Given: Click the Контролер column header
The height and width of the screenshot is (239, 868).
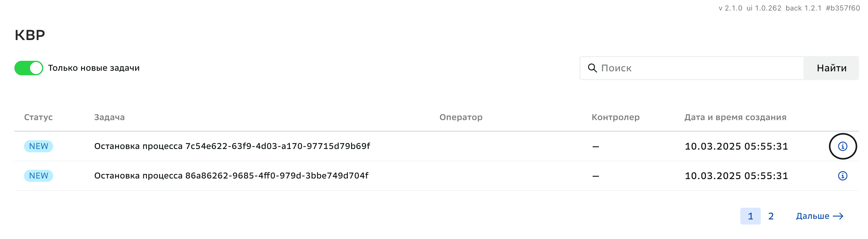Looking at the screenshot, I should pos(615,117).
